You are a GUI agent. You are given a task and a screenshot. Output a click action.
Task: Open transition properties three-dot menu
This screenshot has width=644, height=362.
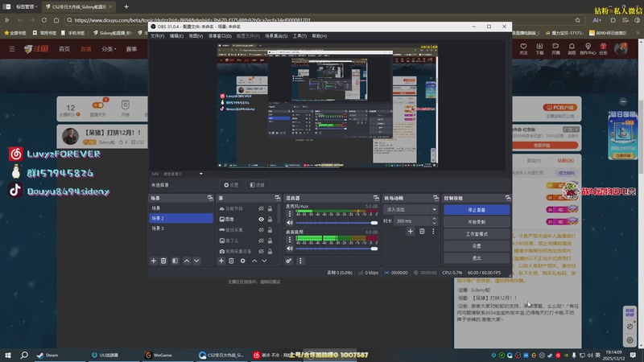point(433,232)
